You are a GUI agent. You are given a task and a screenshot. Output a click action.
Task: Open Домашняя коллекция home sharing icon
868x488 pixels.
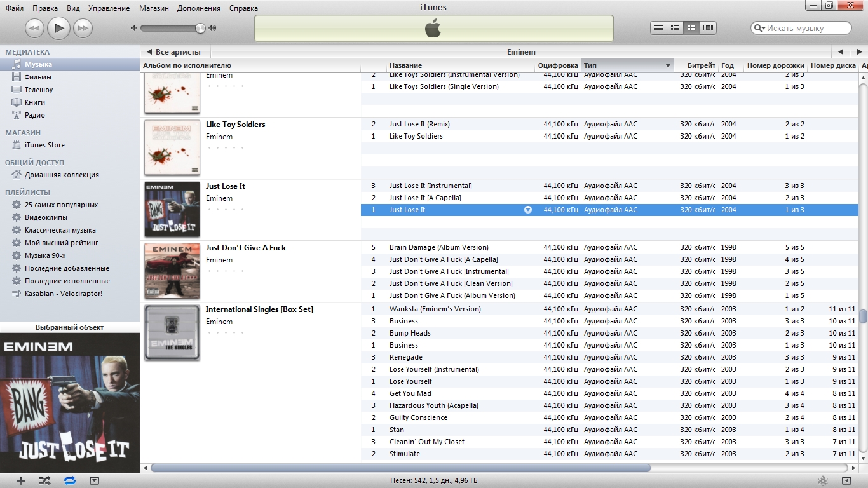point(17,175)
